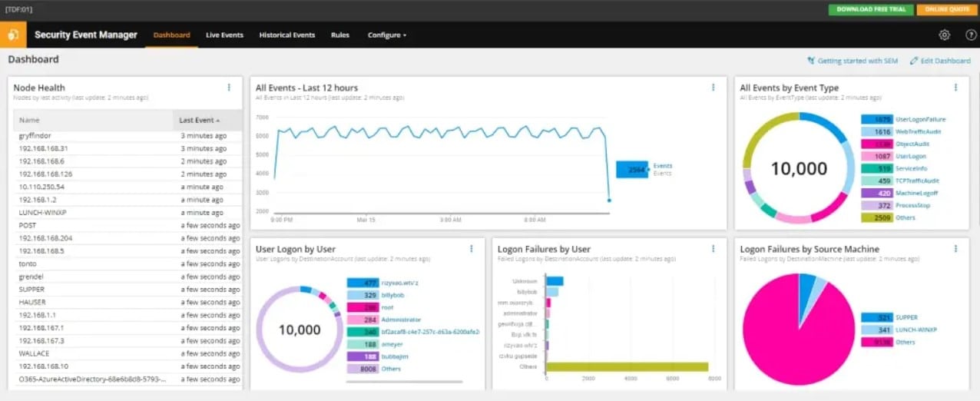Select the tonto node row

click(128, 263)
